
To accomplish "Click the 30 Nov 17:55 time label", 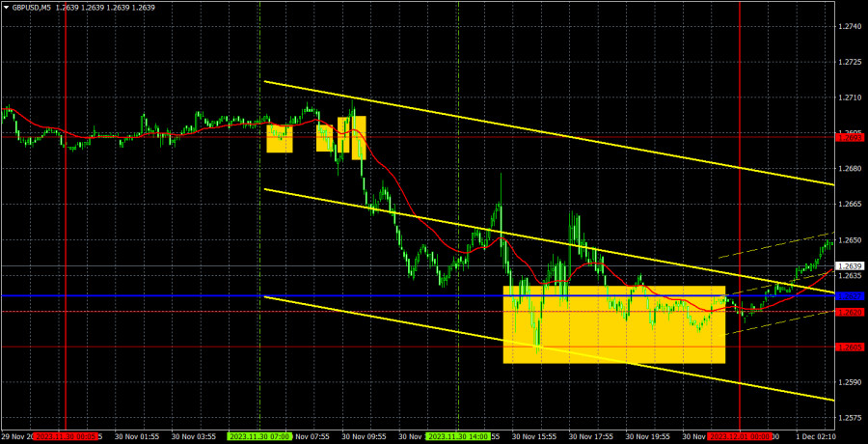I will (x=590, y=437).
